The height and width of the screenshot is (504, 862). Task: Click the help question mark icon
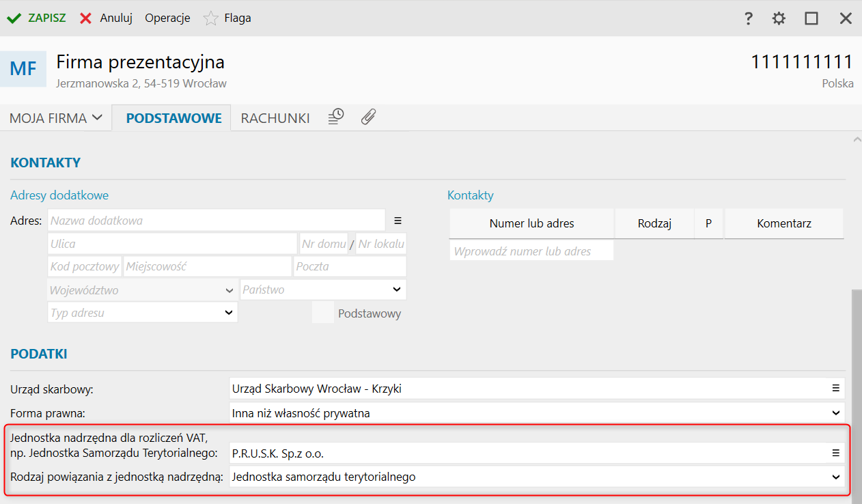click(749, 18)
